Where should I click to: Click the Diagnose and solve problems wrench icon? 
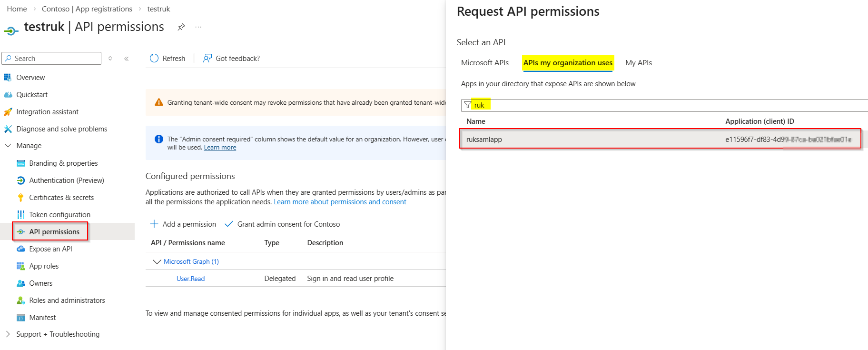(x=8, y=129)
